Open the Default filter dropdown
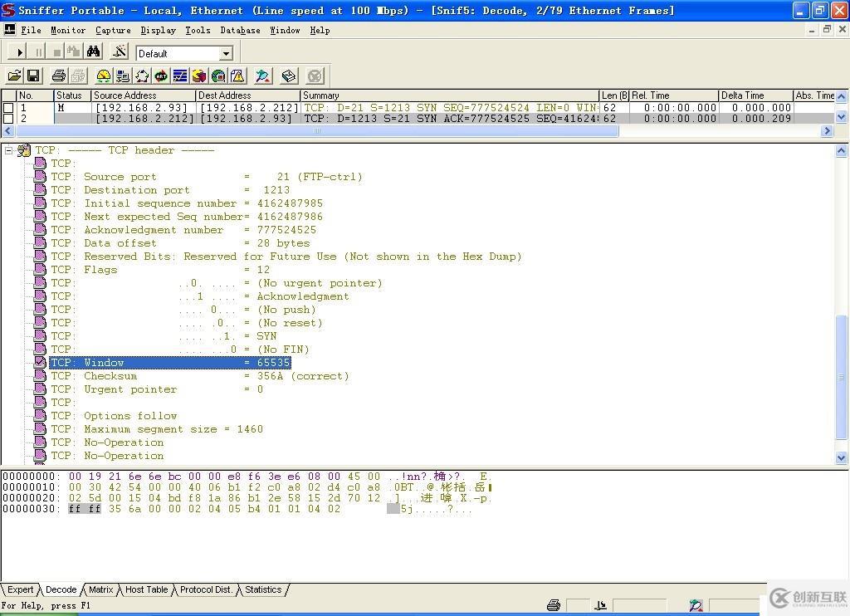This screenshot has height=616, width=850. click(227, 53)
